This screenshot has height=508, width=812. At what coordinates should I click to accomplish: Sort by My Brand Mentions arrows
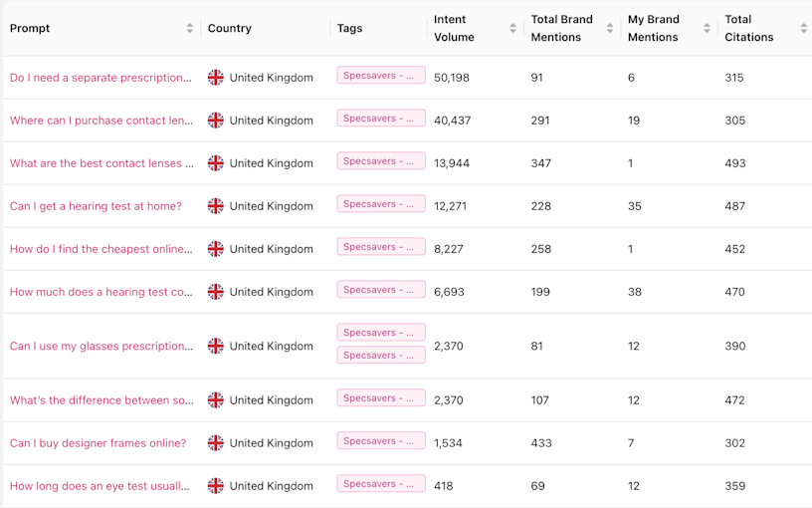point(708,29)
